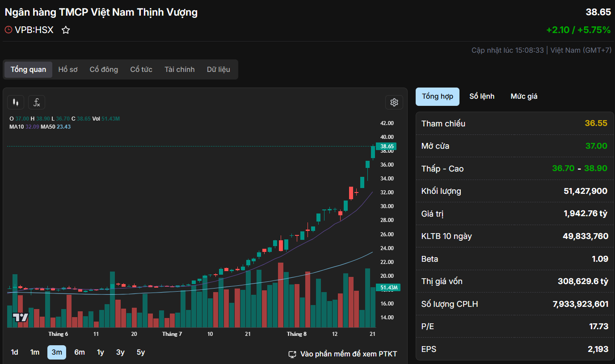Open the Tài chính tab

(x=180, y=69)
